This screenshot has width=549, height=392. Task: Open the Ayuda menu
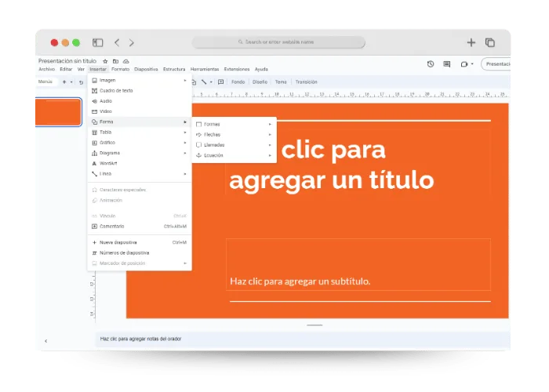click(261, 69)
